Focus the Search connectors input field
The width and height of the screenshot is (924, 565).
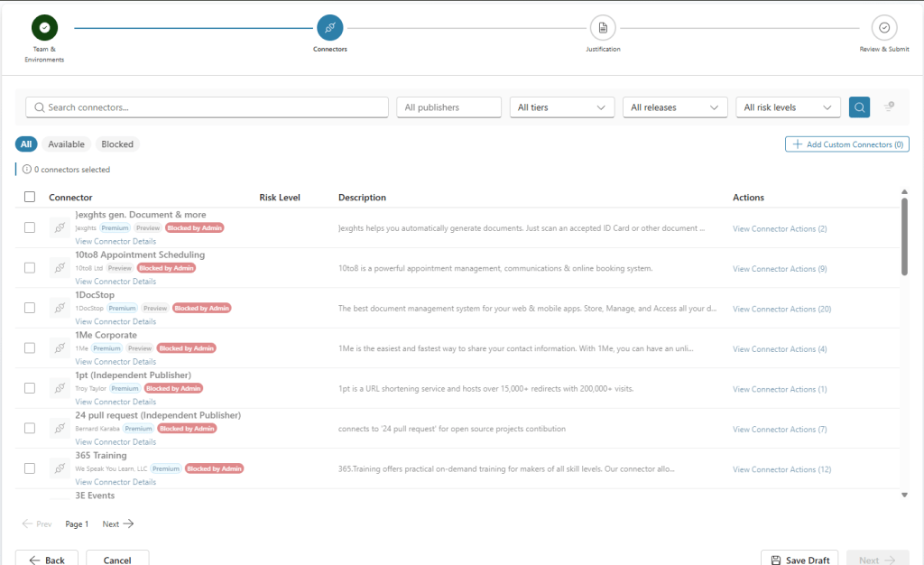207,107
